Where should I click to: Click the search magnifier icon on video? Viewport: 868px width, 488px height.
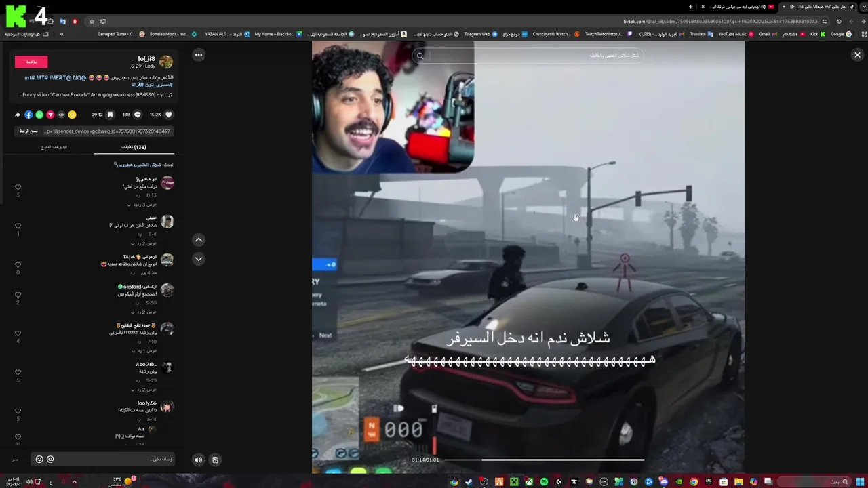(x=420, y=56)
